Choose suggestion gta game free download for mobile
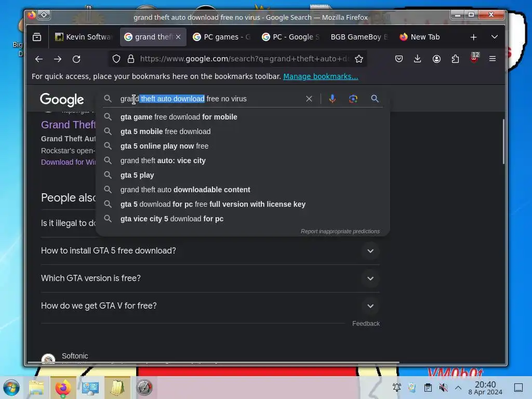This screenshot has width=532, height=399. pos(243,117)
